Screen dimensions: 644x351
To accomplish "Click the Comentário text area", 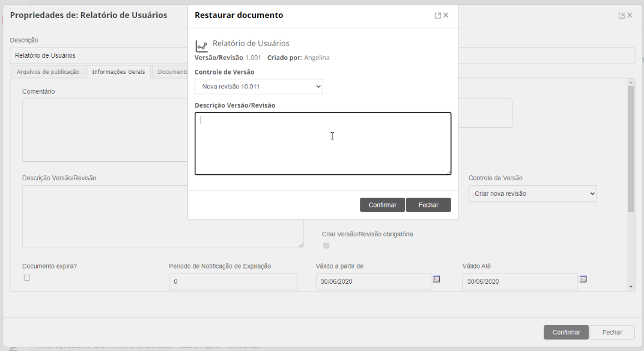I will coord(105,130).
